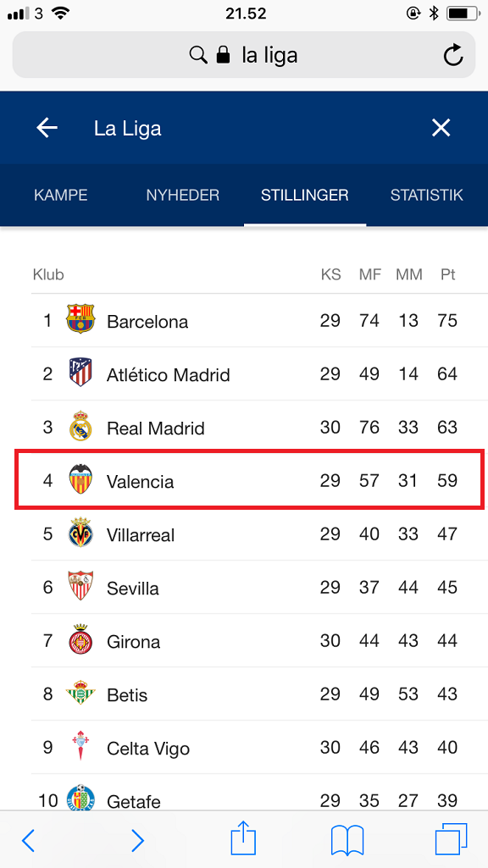The height and width of the screenshot is (868, 488).
Task: Open the STATISTIK tab
Action: [426, 196]
